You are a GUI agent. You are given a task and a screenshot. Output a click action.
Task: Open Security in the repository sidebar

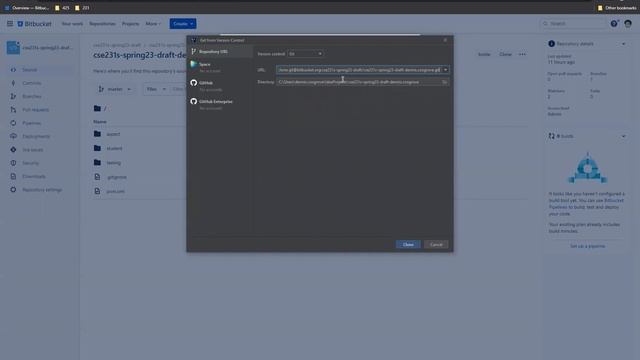(30, 163)
